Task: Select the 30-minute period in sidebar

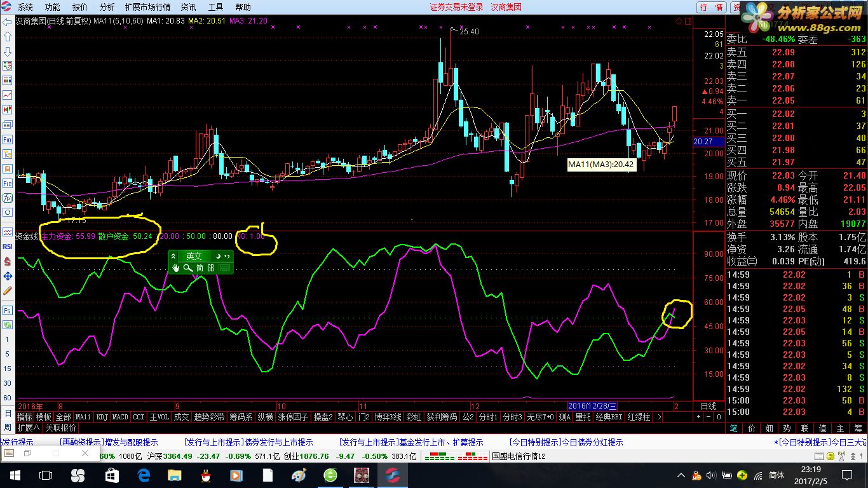Action: click(x=8, y=383)
